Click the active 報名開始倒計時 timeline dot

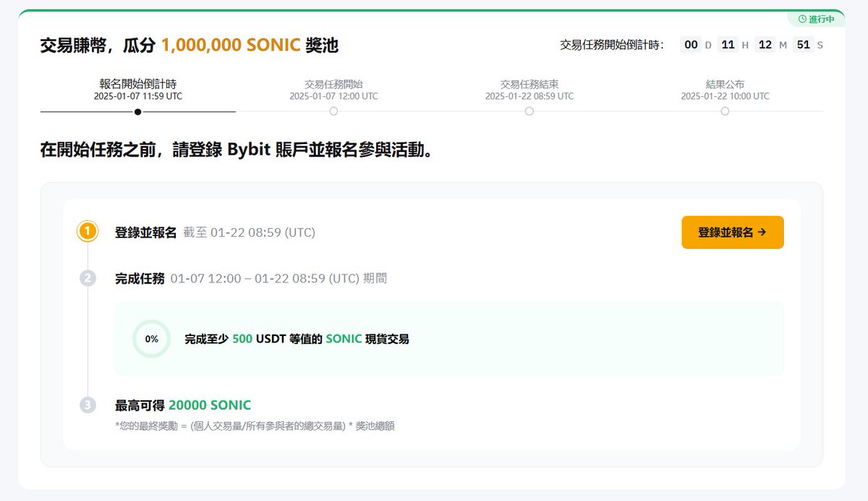(x=136, y=111)
